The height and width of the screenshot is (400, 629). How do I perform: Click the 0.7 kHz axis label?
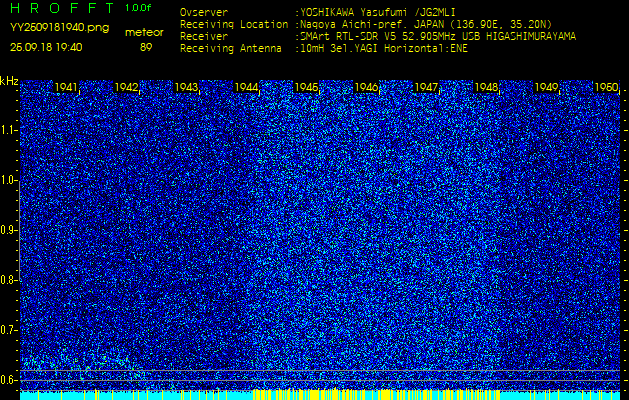click(x=8, y=330)
